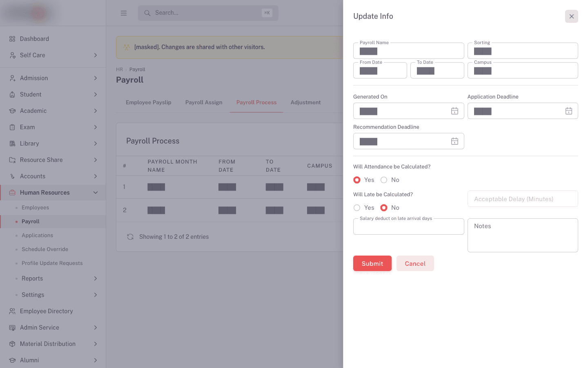
Task: Click the search magnifier icon
Action: (147, 13)
